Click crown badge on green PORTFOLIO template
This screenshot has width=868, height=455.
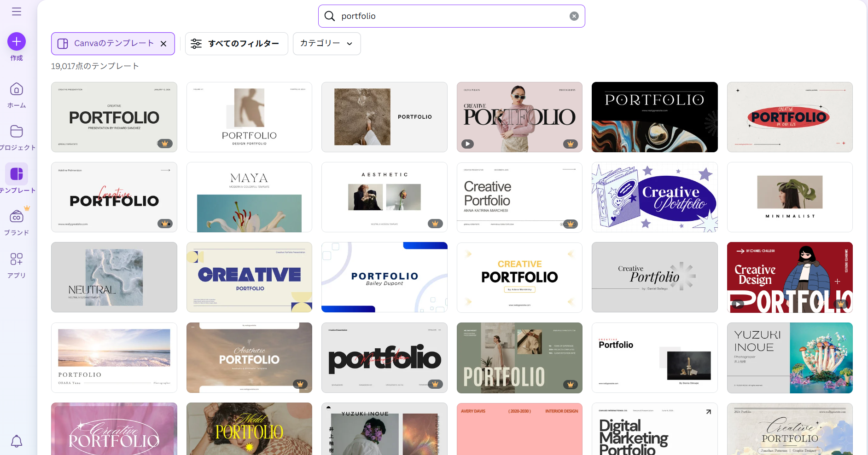570,384
